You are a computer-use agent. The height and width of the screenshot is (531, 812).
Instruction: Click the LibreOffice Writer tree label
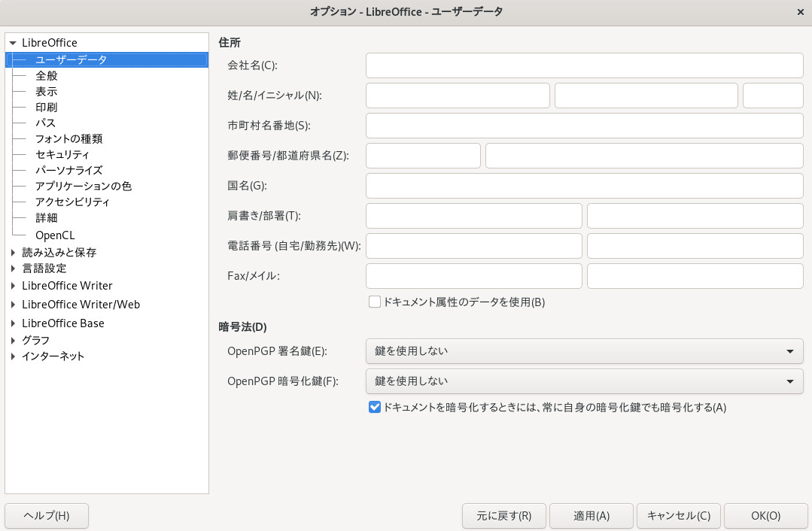point(67,286)
